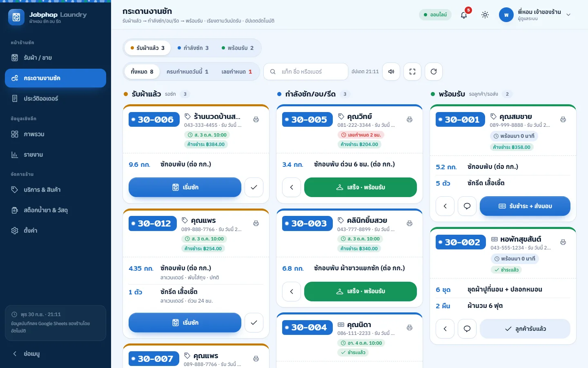Move order 30-001 back one stage
Image resolution: width=588 pixels, height=368 pixels.
point(445,206)
